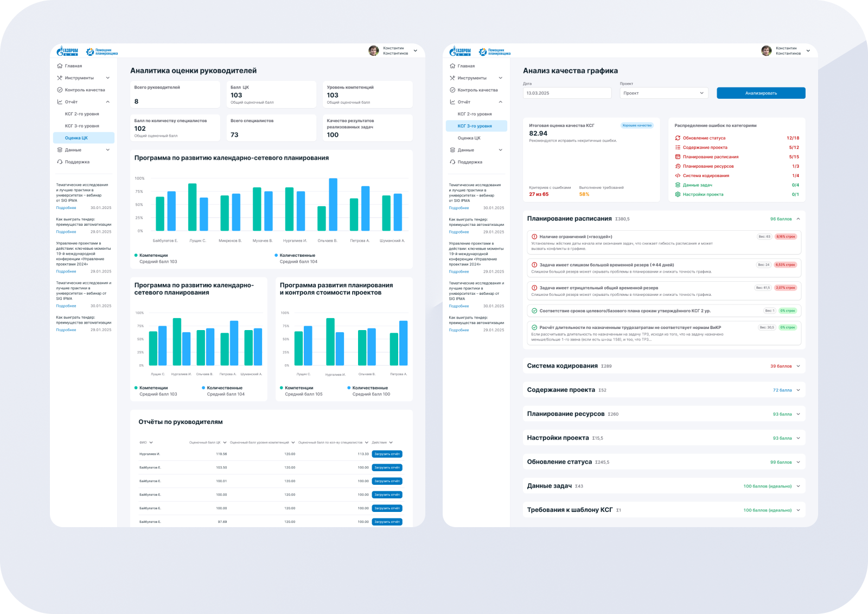868x614 pixels.
Task: Click the Настройки проекта gear icon in error categories
Action: [x=678, y=194]
